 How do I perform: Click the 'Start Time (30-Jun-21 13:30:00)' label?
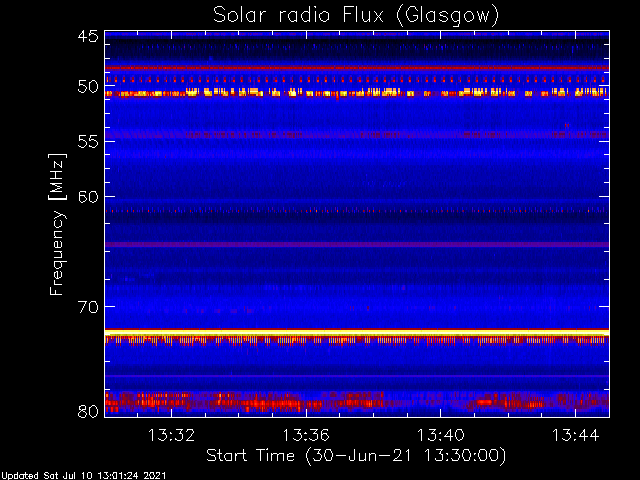[356, 456]
